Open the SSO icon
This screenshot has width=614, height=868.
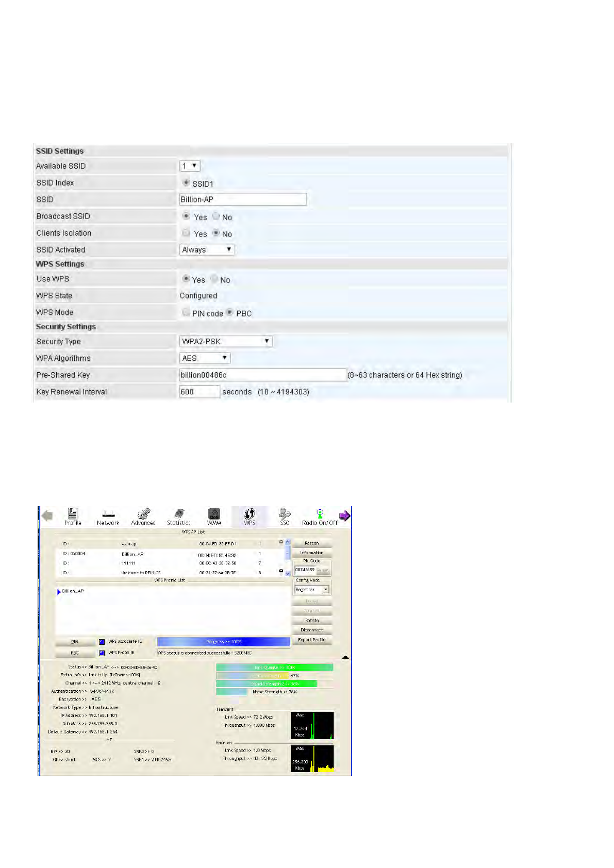pyautogui.click(x=285, y=516)
